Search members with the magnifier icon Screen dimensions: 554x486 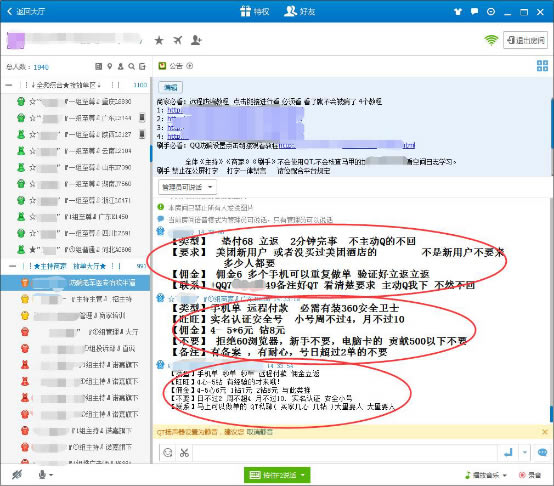pos(131,66)
